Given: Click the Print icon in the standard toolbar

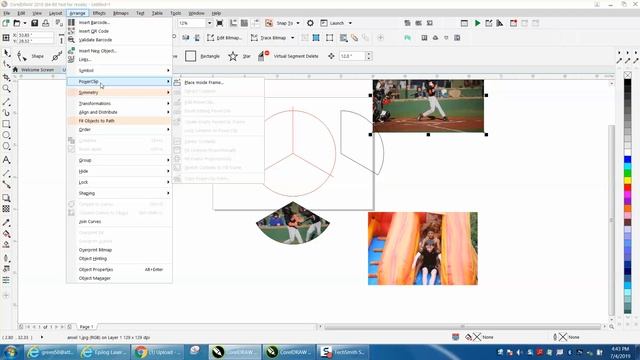Looking at the screenshot, I should click(46, 23).
